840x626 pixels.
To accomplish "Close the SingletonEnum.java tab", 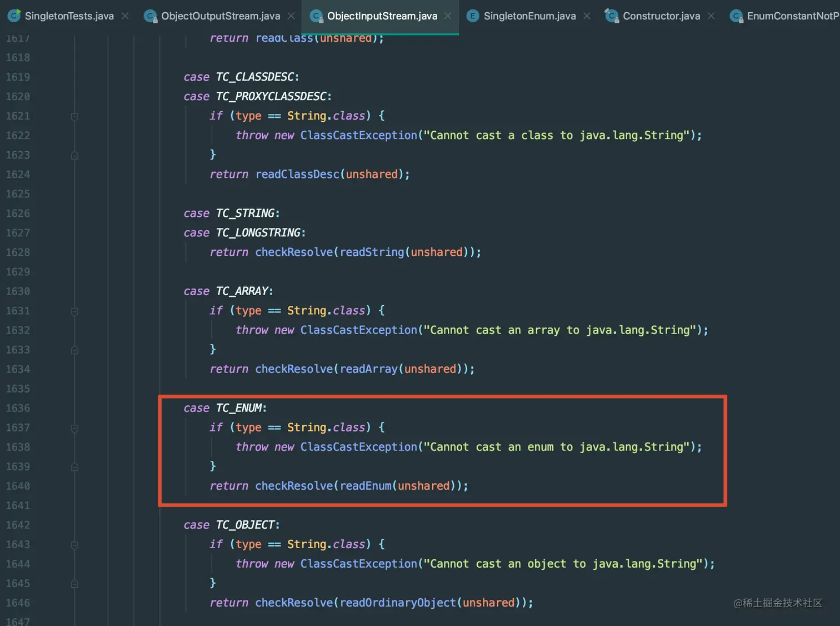I will pyautogui.click(x=587, y=16).
